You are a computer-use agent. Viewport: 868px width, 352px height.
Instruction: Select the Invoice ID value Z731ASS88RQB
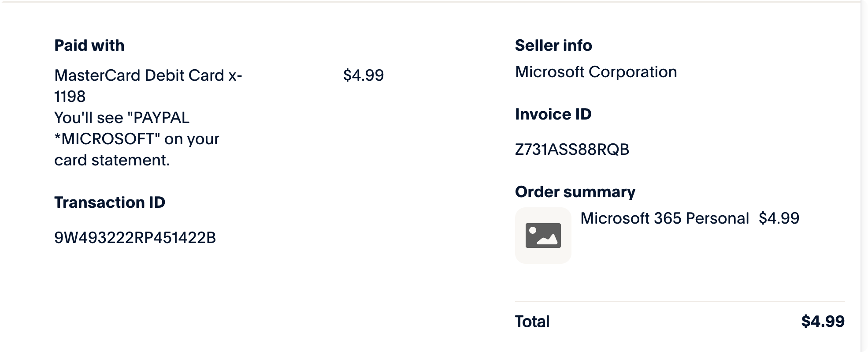572,150
